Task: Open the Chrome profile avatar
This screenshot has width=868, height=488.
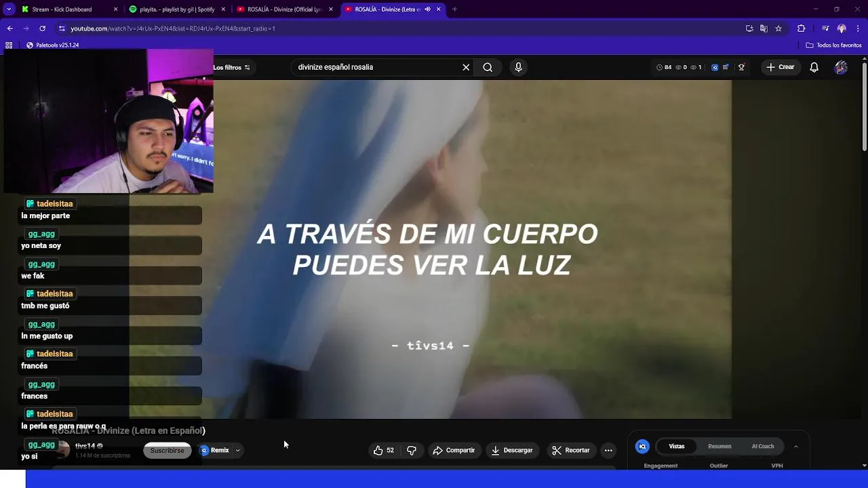Action: coord(842,28)
